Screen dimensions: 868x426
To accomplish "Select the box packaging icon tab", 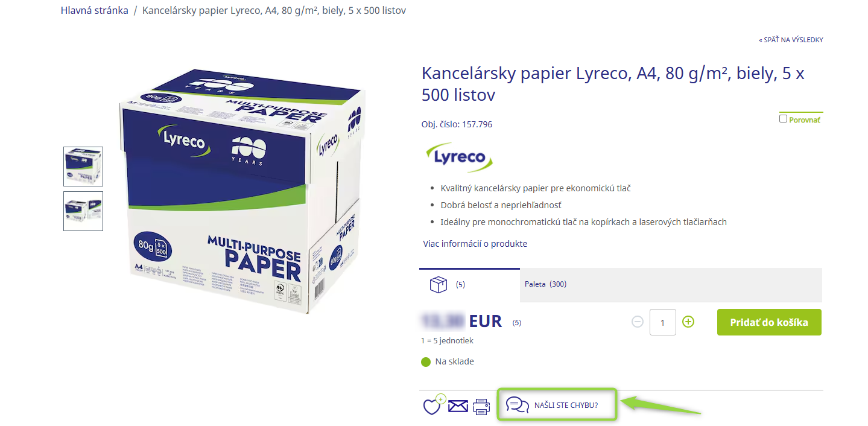I will [x=439, y=285].
